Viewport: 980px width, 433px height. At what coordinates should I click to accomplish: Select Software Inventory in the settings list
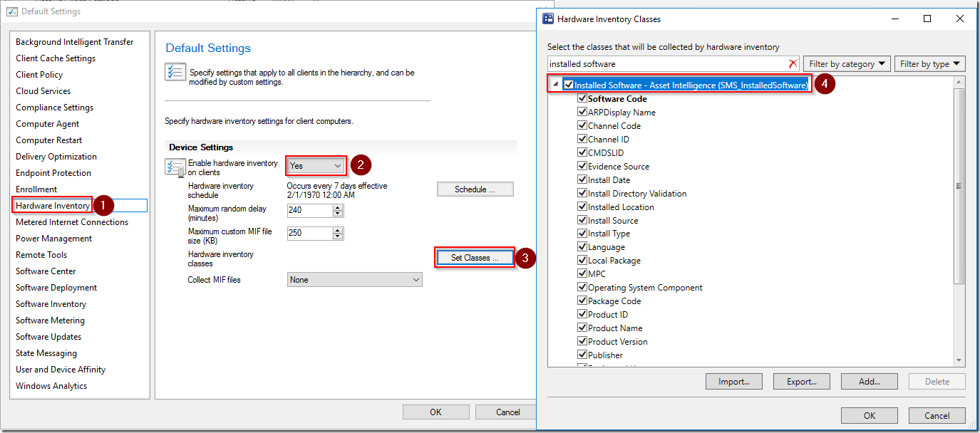tap(51, 304)
